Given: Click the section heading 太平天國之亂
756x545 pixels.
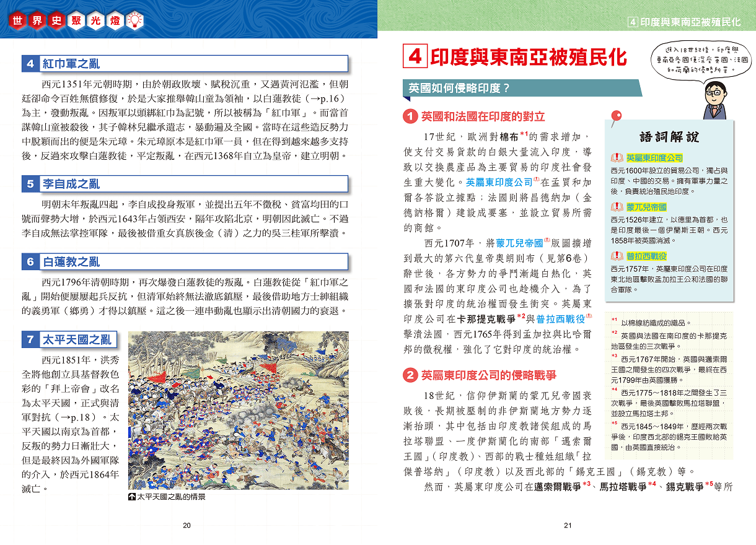Looking at the screenshot, I should tap(77, 339).
